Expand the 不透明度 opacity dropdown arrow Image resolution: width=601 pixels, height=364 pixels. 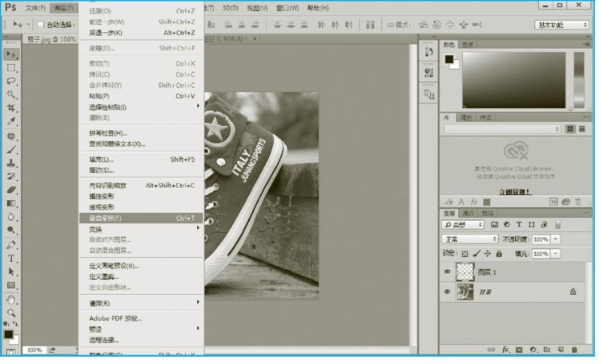click(x=555, y=239)
